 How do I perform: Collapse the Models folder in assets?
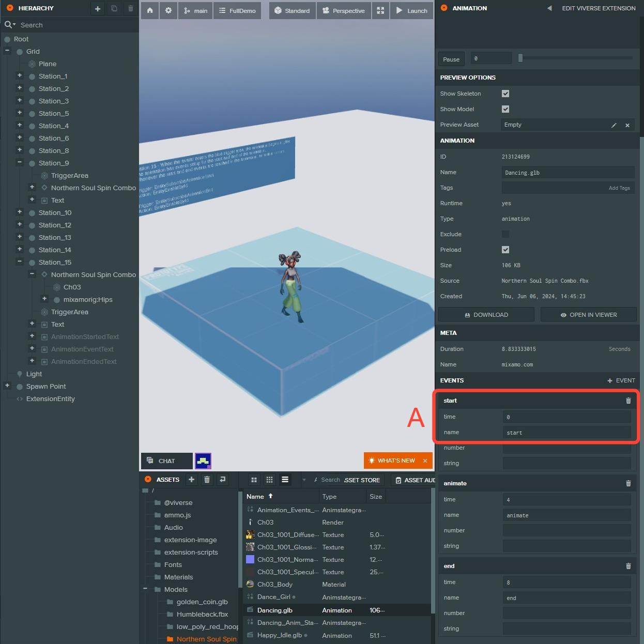145,589
